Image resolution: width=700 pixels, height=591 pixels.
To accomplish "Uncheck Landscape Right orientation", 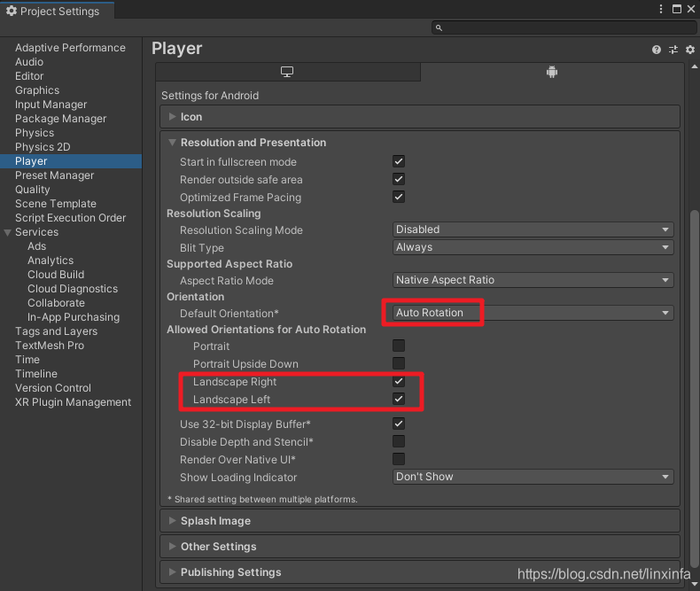I will click(x=399, y=381).
